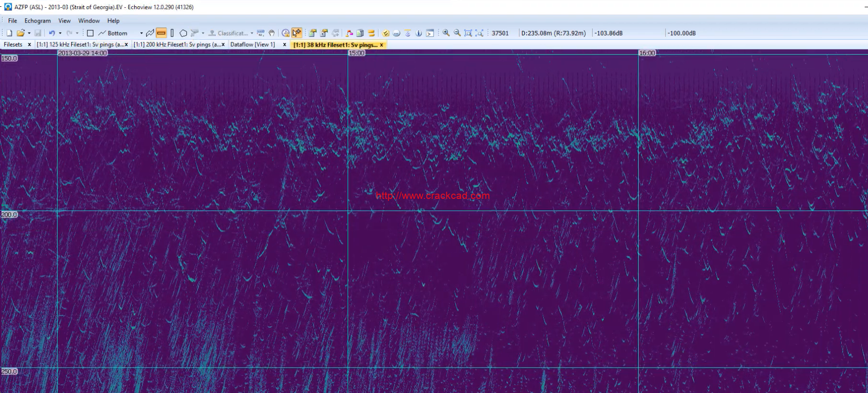
Task: Expand dropdown beside school detection tool
Action: click(x=203, y=33)
